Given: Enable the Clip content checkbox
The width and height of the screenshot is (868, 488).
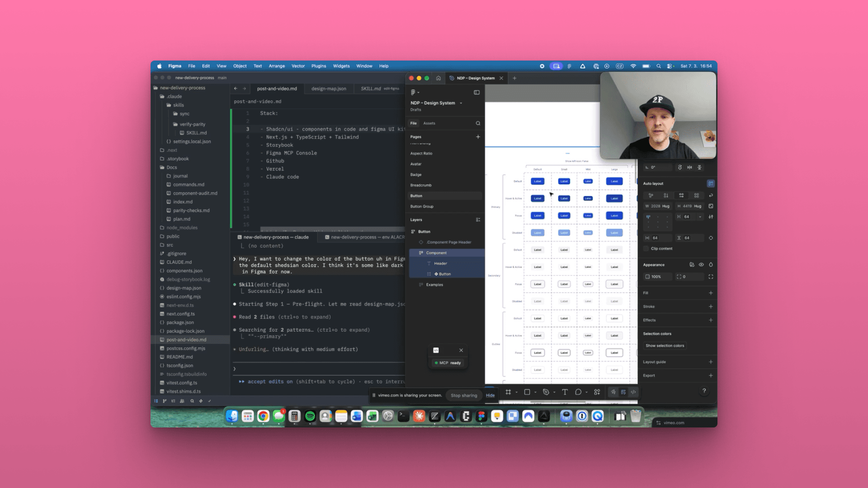Looking at the screenshot, I should pos(646,249).
